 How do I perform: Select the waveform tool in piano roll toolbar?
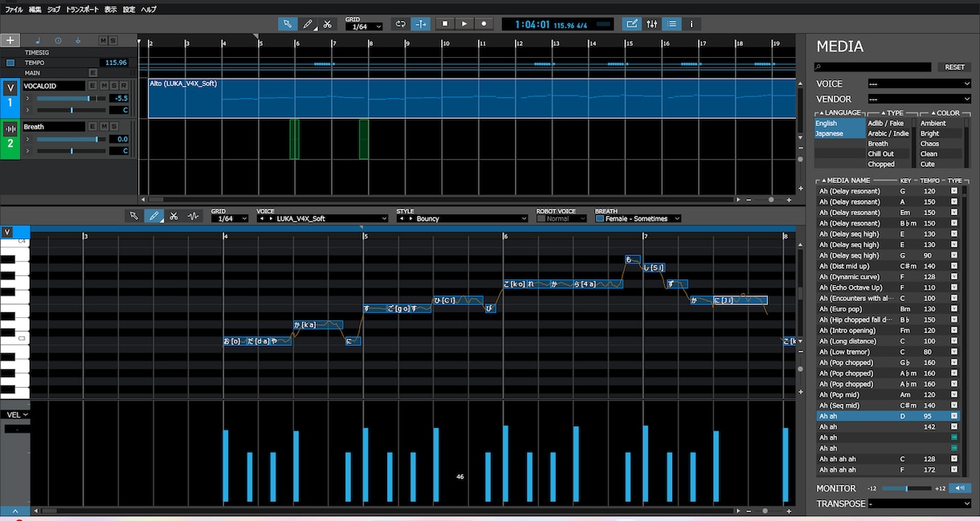click(x=193, y=216)
